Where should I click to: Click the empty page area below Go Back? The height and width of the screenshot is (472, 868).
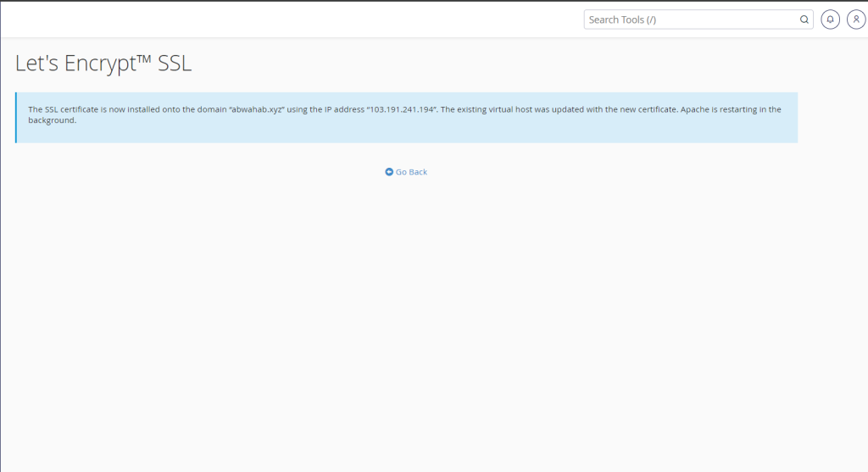[407, 322]
